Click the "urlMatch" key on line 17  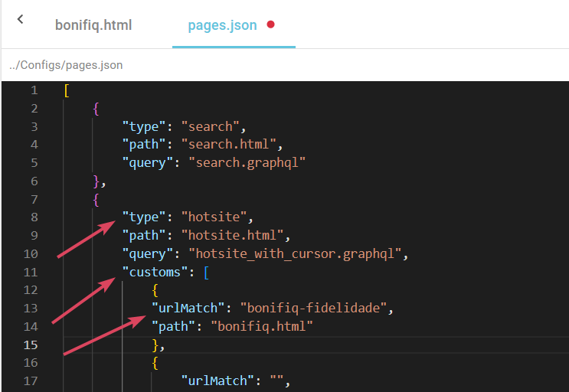217,381
